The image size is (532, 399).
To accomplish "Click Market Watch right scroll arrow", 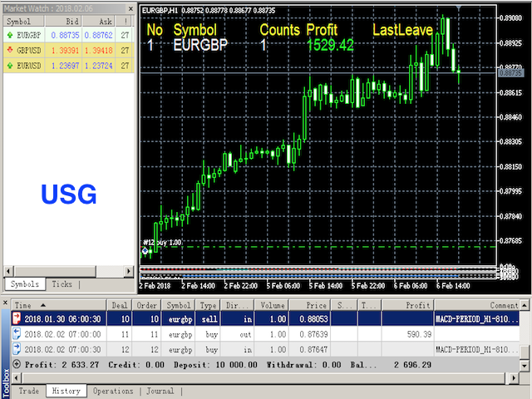I will click(x=129, y=271).
